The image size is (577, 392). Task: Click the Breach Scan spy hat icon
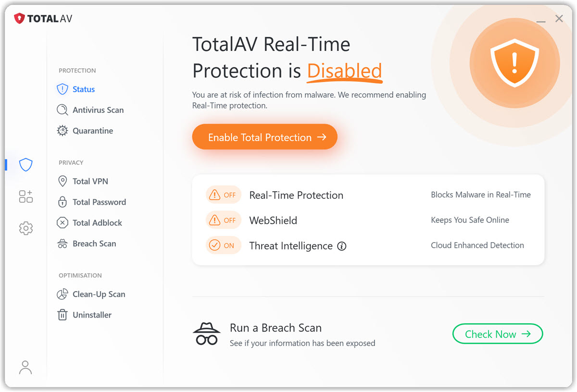207,334
